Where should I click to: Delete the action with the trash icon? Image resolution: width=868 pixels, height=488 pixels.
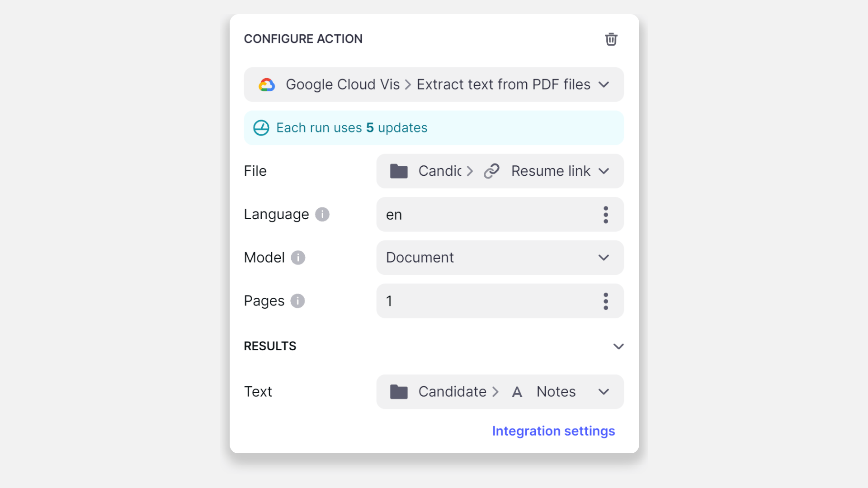[x=611, y=39]
